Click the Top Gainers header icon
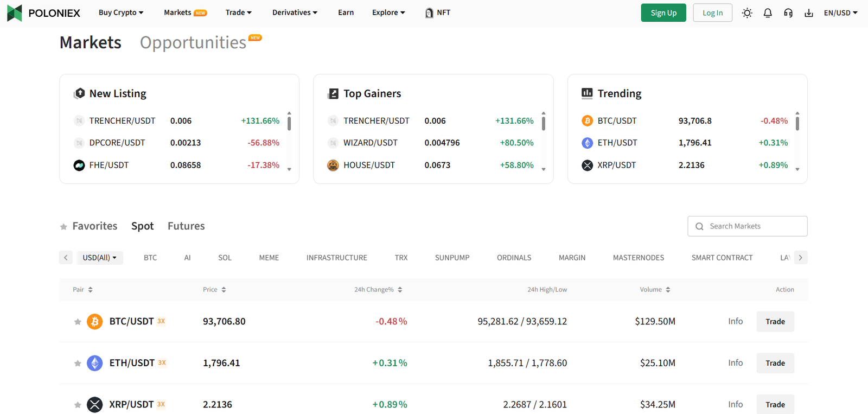 [x=333, y=93]
